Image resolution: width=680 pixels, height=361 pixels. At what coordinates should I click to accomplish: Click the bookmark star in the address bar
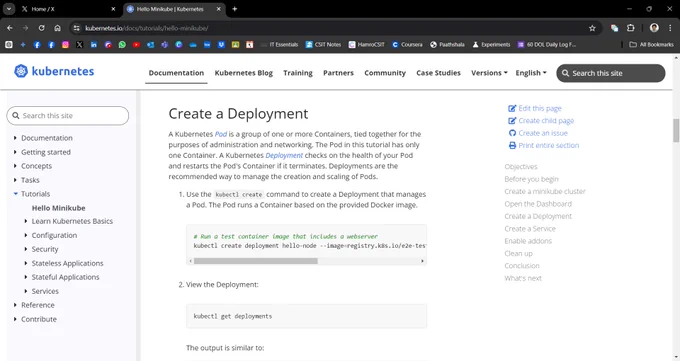click(x=592, y=28)
